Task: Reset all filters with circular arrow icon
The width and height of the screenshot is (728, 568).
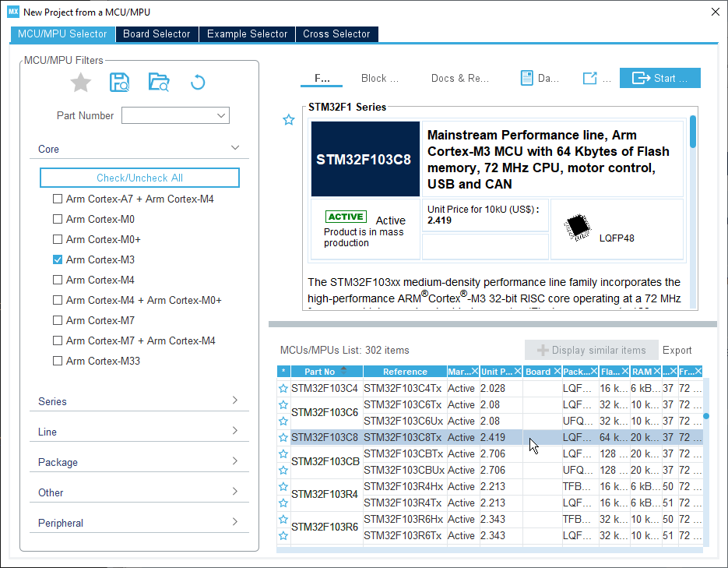Action: 198,83
